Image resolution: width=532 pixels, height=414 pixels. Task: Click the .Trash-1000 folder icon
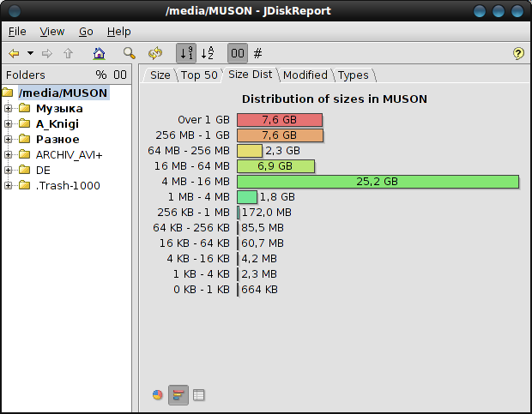click(24, 185)
